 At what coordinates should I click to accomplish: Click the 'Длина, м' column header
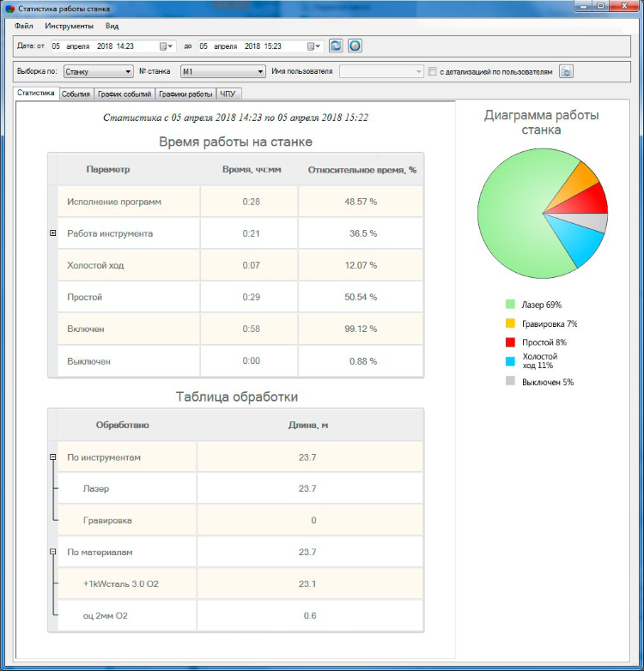coord(308,425)
